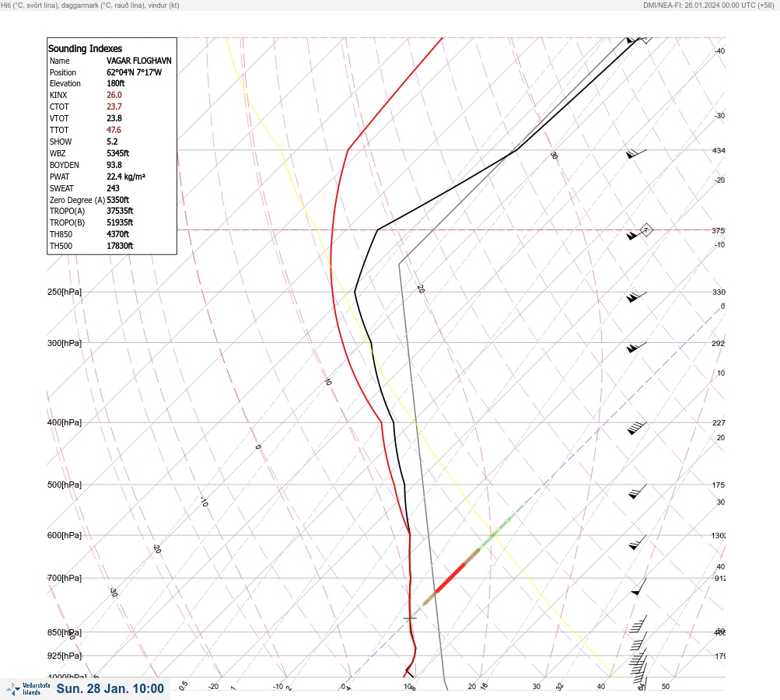Click the DMI/NEA-FI model run timestamp
780x700 pixels.
[x=708, y=5]
